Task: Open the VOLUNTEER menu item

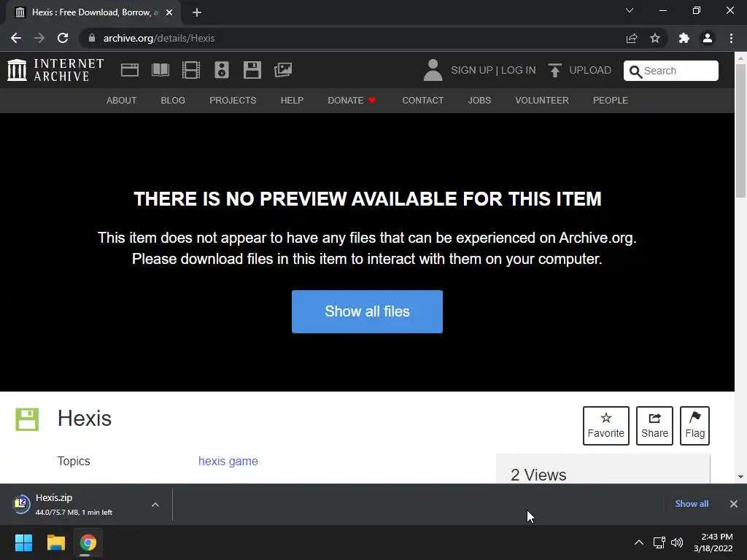Action: click(542, 101)
